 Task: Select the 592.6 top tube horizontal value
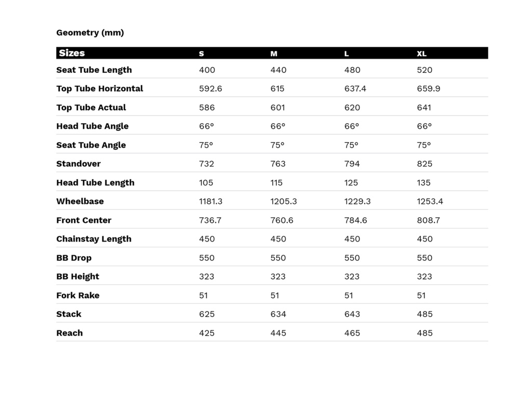pyautogui.click(x=210, y=89)
